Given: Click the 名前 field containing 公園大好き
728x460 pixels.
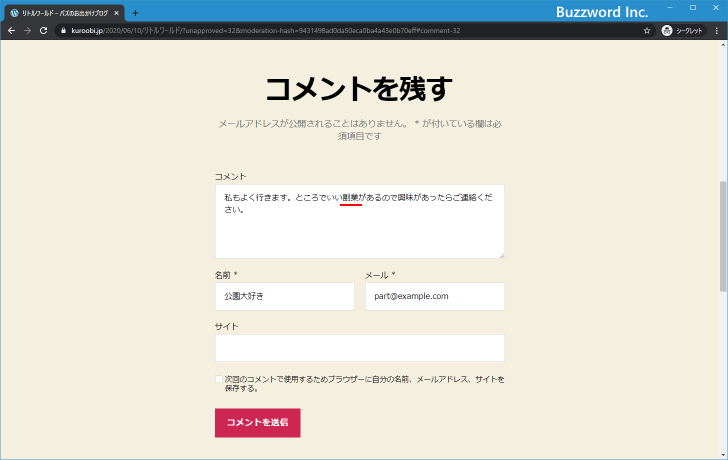Looking at the screenshot, I should (285, 296).
